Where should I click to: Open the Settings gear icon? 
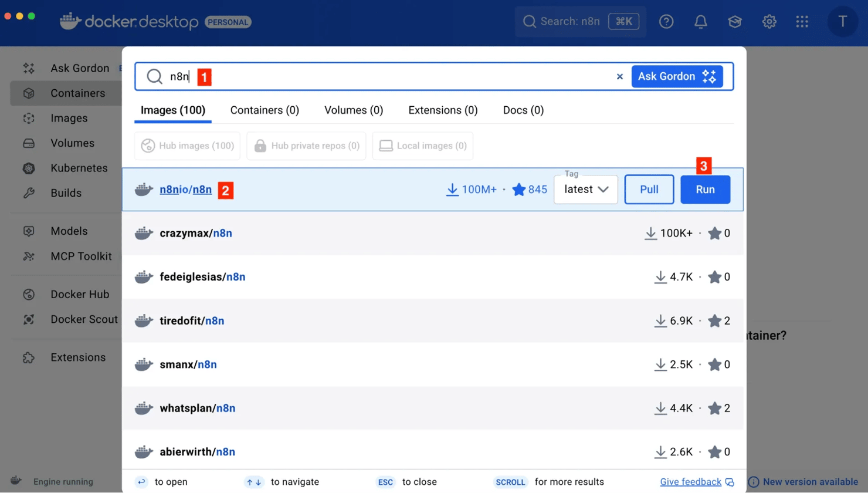(x=769, y=22)
